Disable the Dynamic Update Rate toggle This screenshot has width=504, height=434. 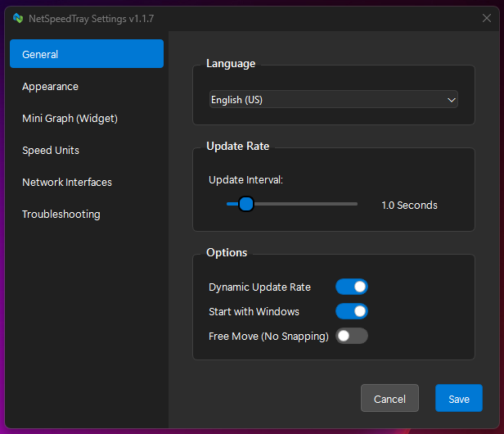pyautogui.click(x=352, y=287)
